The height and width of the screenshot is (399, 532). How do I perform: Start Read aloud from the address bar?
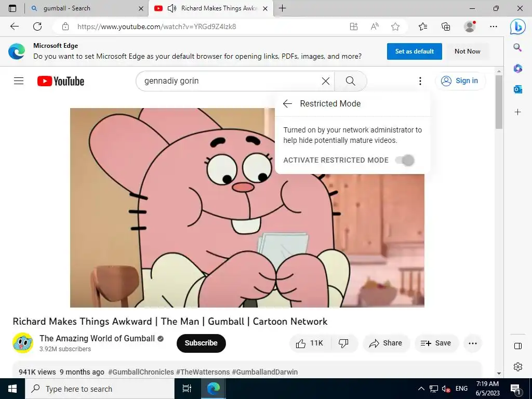click(375, 26)
